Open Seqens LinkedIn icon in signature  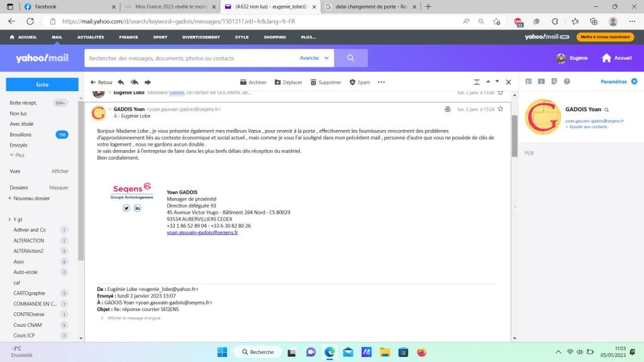(137, 208)
